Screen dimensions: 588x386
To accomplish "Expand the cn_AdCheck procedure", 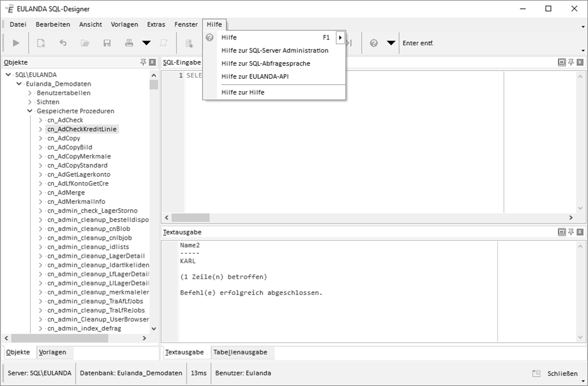I will click(x=41, y=120).
